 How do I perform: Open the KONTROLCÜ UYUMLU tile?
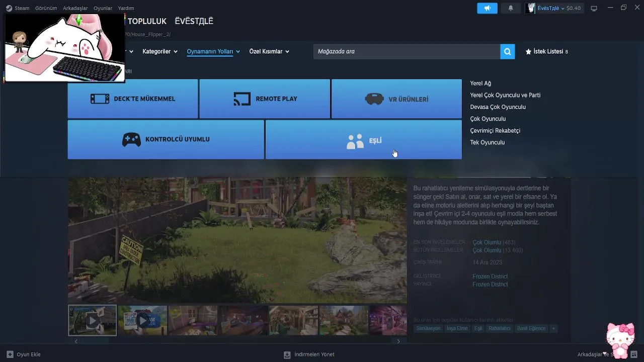tap(166, 139)
